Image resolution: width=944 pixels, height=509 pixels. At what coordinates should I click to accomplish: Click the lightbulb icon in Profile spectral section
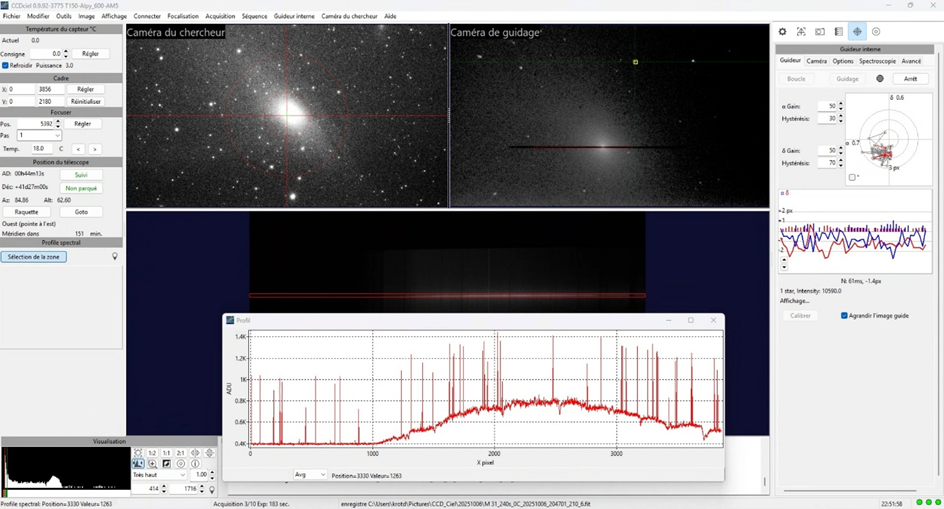114,257
